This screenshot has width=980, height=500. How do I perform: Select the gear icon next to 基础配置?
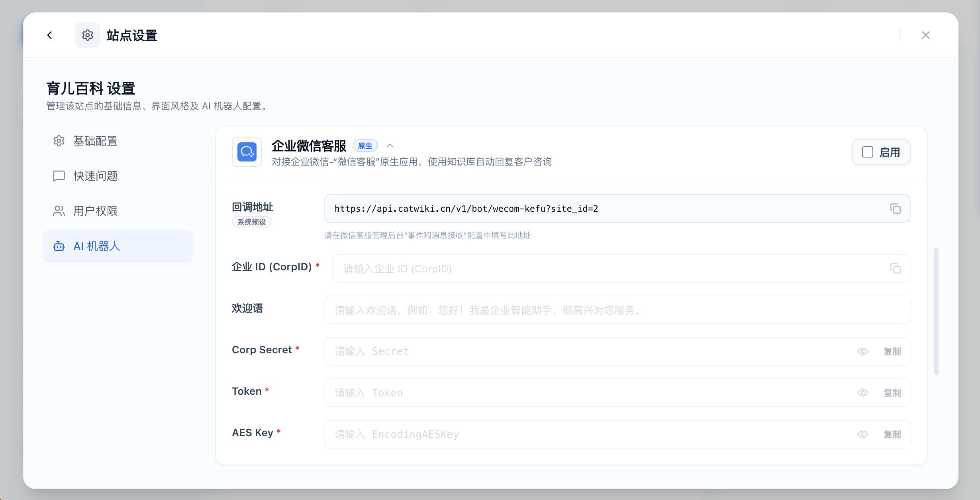tap(59, 141)
